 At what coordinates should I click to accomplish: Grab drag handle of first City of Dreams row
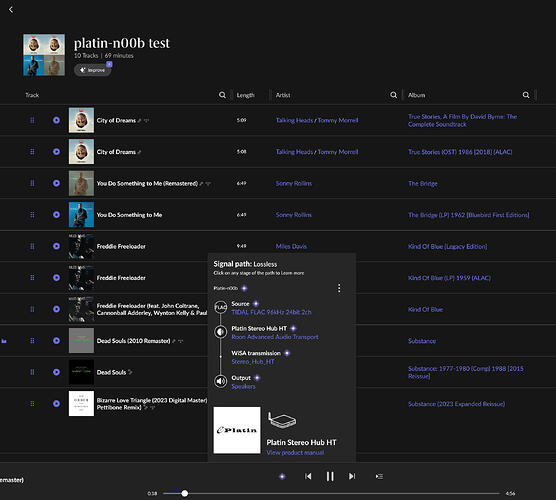[x=32, y=120]
